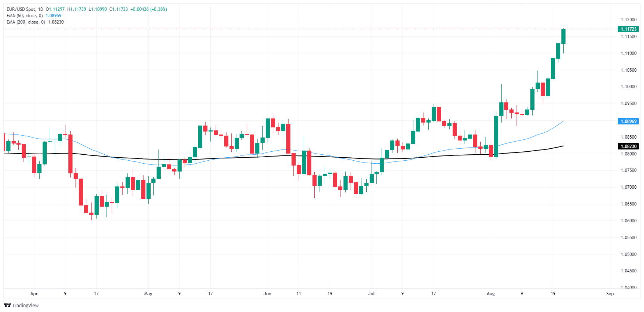The image size is (644, 312).
Task: Click the 1.12000 price axis label
Action: (628, 20)
